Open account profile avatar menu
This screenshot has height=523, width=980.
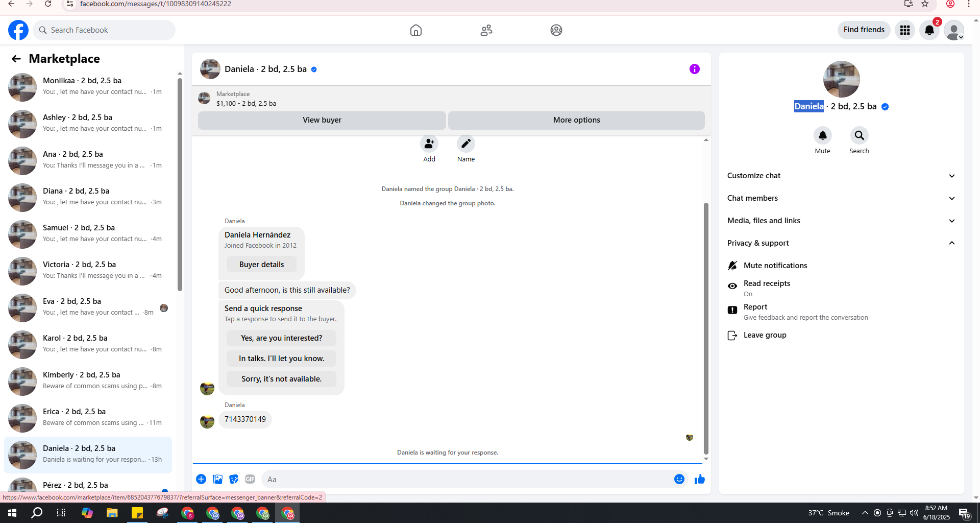click(x=953, y=30)
